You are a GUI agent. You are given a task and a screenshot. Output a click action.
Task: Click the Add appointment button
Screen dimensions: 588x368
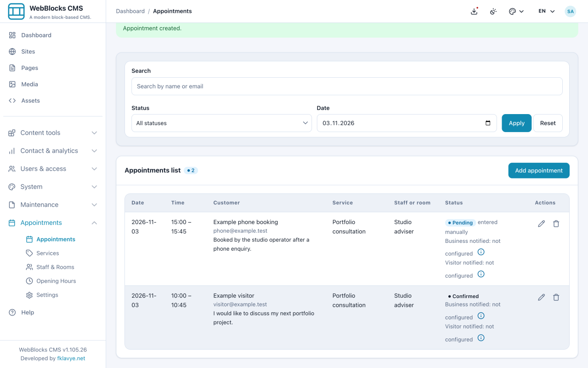point(539,170)
